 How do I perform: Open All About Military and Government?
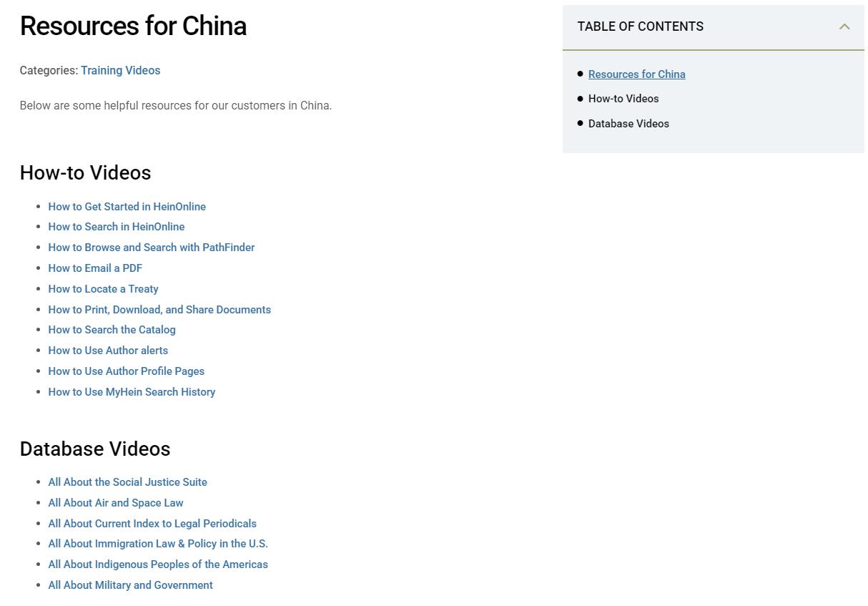130,585
